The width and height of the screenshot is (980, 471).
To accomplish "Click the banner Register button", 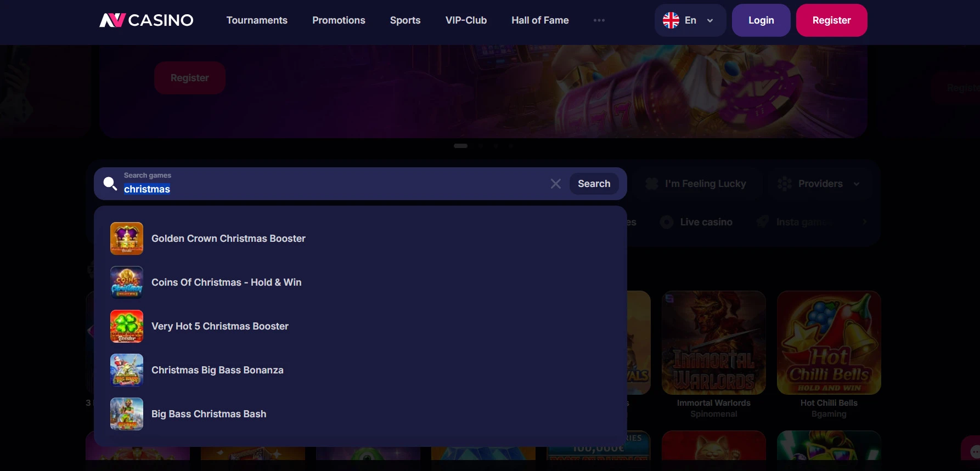I will [190, 78].
